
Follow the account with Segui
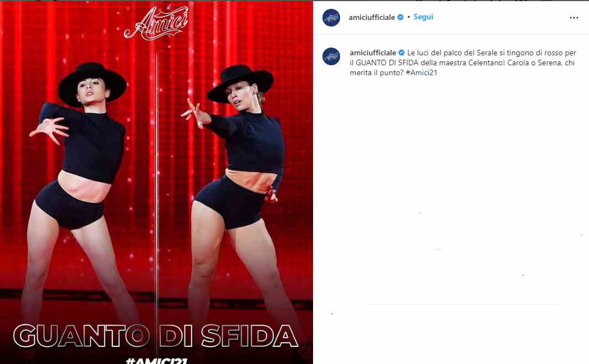coord(423,17)
